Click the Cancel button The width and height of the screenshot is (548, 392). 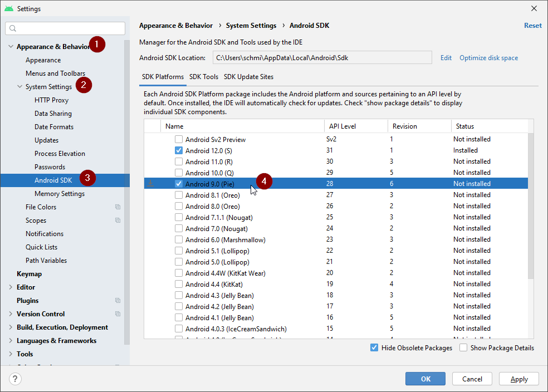tap(472, 379)
